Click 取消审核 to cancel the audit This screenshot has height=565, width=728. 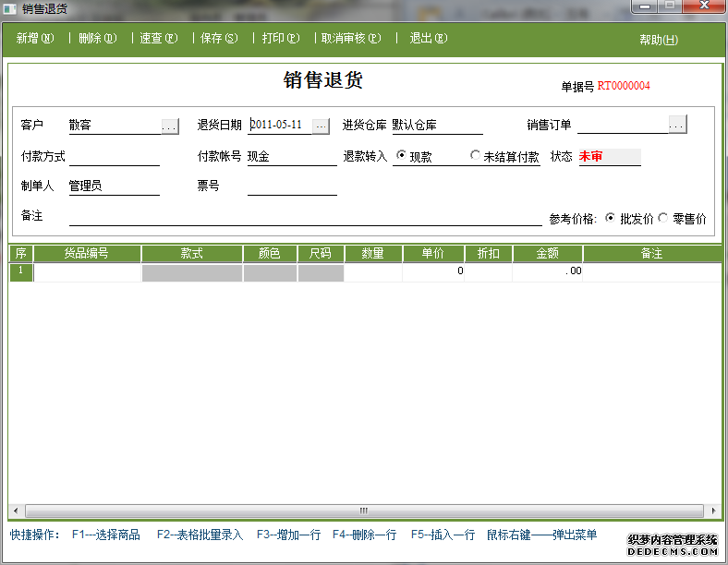[349, 39]
